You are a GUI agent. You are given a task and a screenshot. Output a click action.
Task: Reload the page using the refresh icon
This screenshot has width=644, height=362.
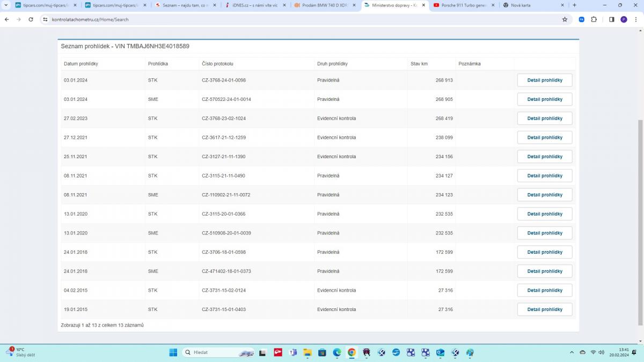31,19
